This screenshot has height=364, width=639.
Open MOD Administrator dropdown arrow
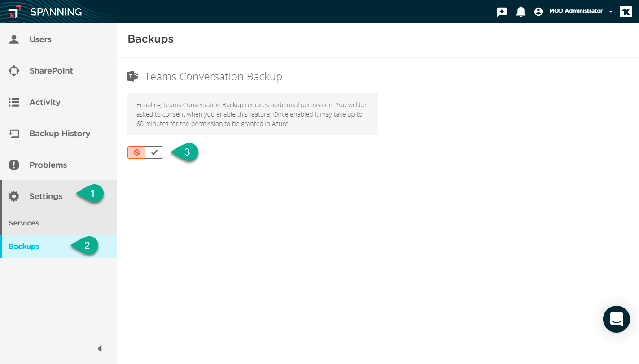(611, 12)
